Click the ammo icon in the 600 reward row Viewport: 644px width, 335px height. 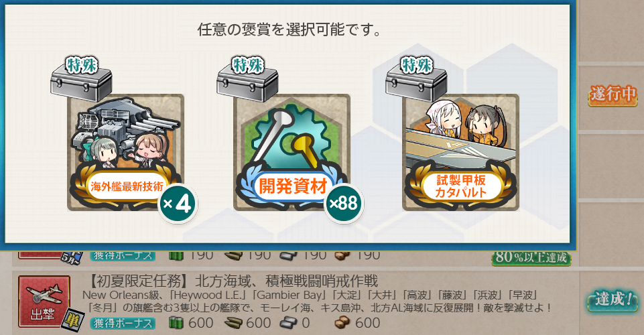point(233,324)
